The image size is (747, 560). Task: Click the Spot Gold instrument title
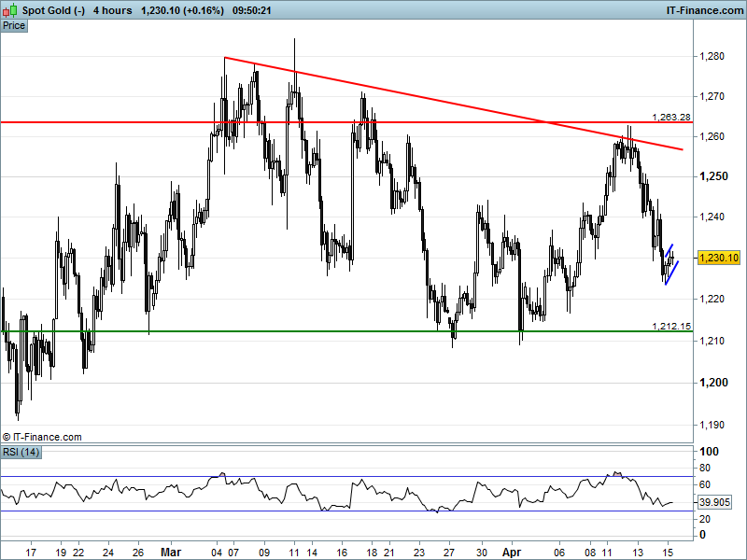pyautogui.click(x=52, y=10)
